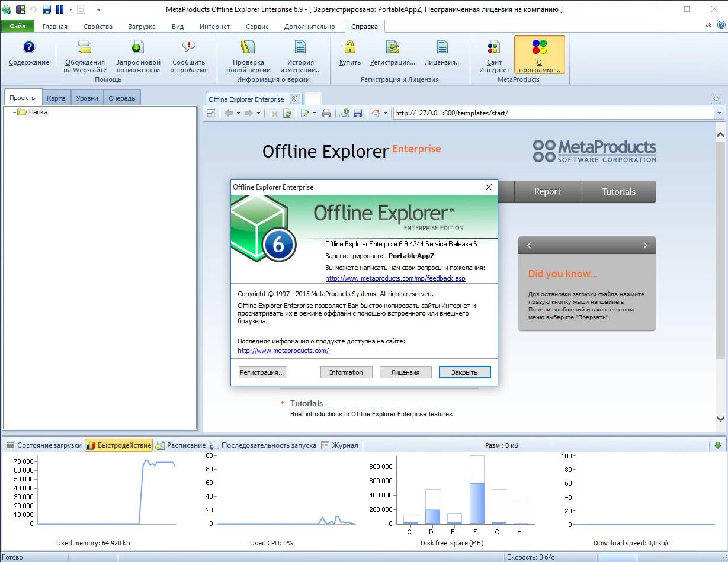Open the Карта side panel tab

56,98
